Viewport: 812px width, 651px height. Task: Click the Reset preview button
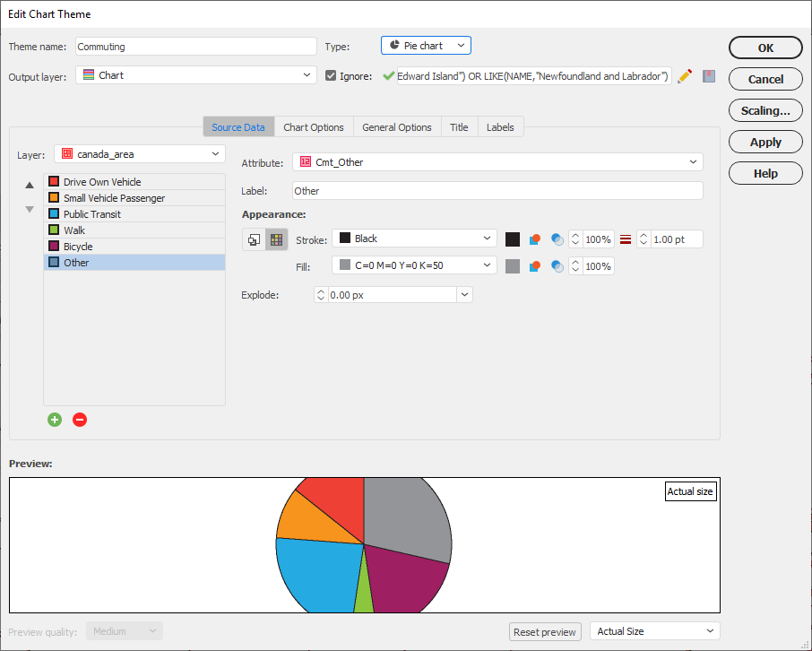pos(545,632)
